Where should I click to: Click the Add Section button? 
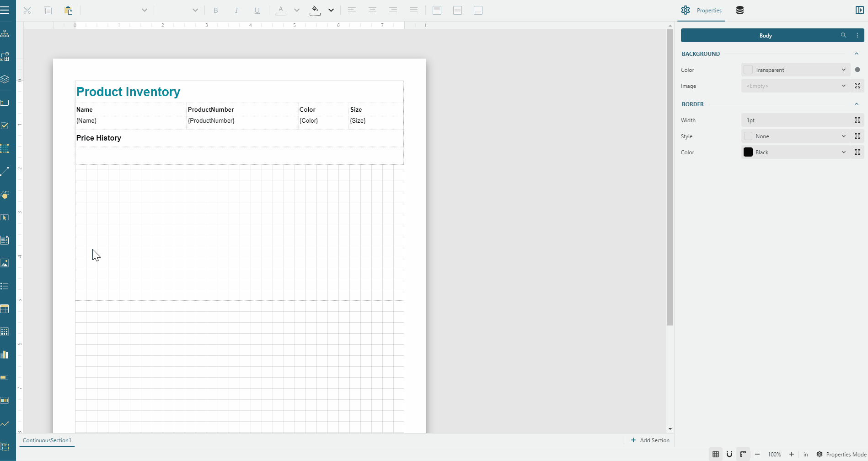coord(650,440)
